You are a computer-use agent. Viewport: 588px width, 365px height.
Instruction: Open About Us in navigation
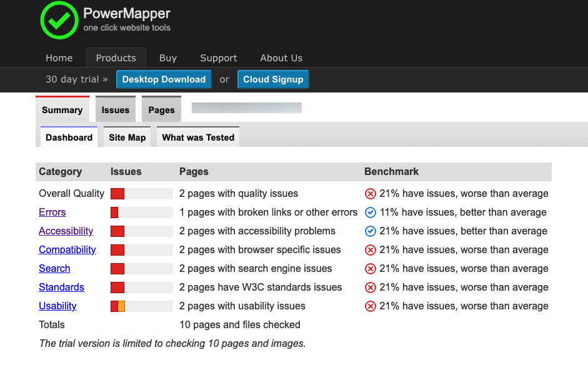[x=281, y=57]
